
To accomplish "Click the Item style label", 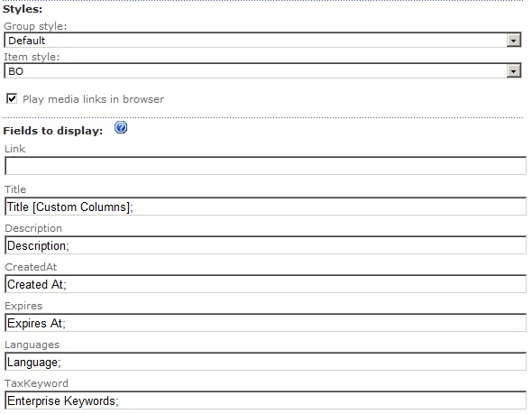I will pos(32,57).
